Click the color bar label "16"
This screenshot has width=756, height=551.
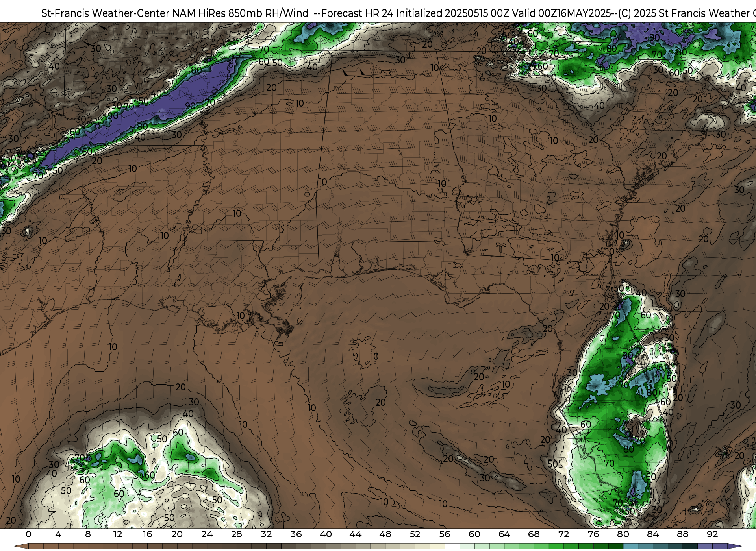pyautogui.click(x=147, y=534)
